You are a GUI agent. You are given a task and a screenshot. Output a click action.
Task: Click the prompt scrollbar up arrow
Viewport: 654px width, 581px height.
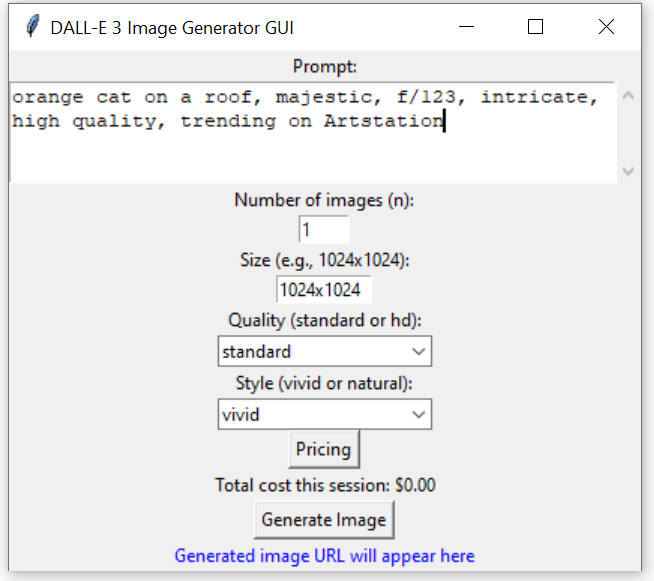point(628,96)
